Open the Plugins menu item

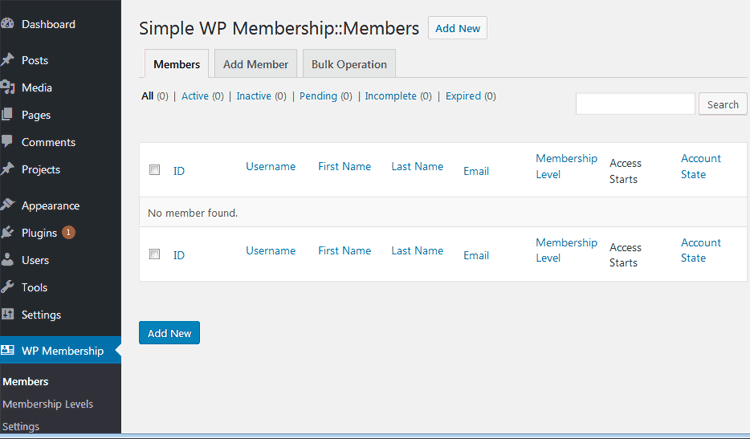point(39,233)
